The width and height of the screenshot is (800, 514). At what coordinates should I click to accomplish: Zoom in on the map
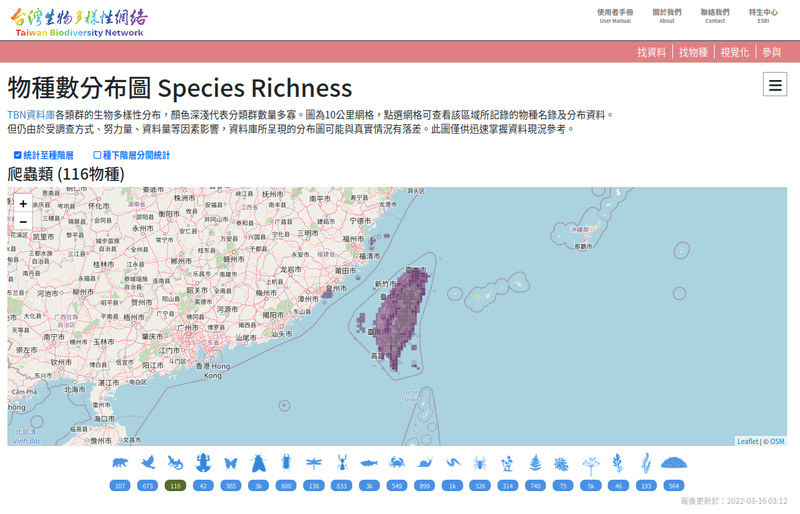click(23, 203)
